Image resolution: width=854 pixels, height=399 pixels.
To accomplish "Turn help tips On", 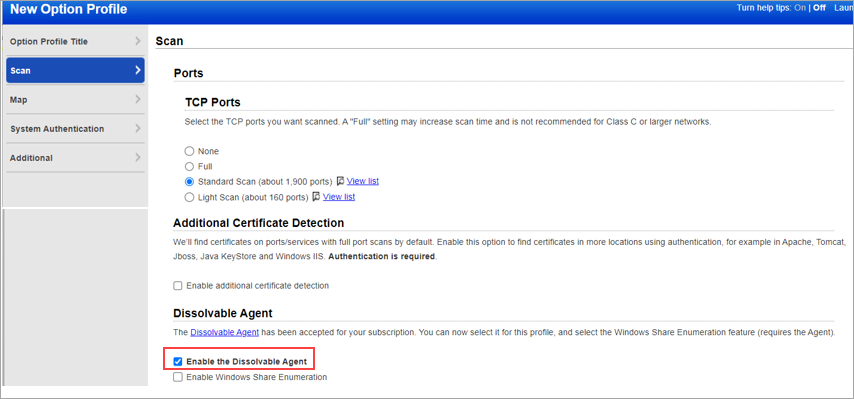I will [800, 8].
